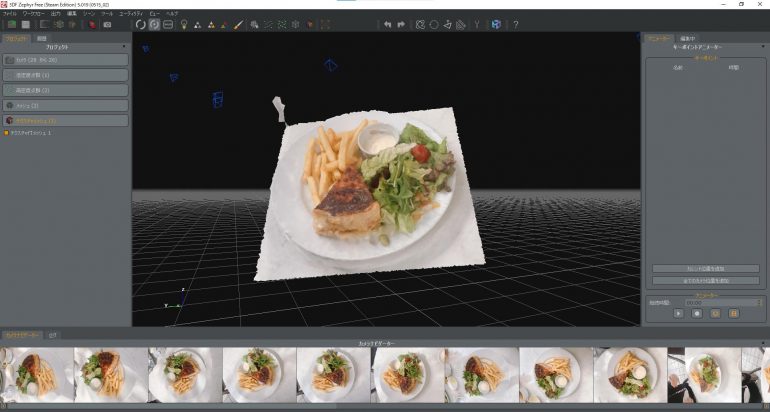This screenshot has width=770, height=412.
Task: Click the green New Project toolbar icon
Action: [x=12, y=24]
